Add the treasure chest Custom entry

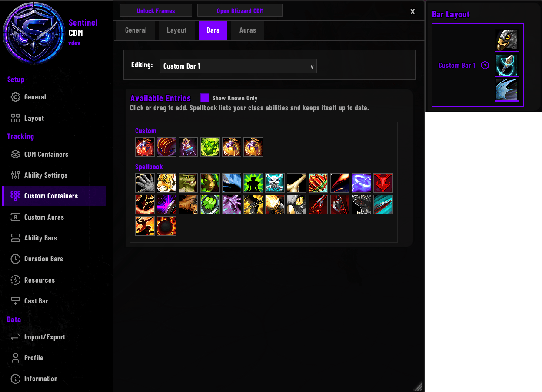click(x=166, y=147)
